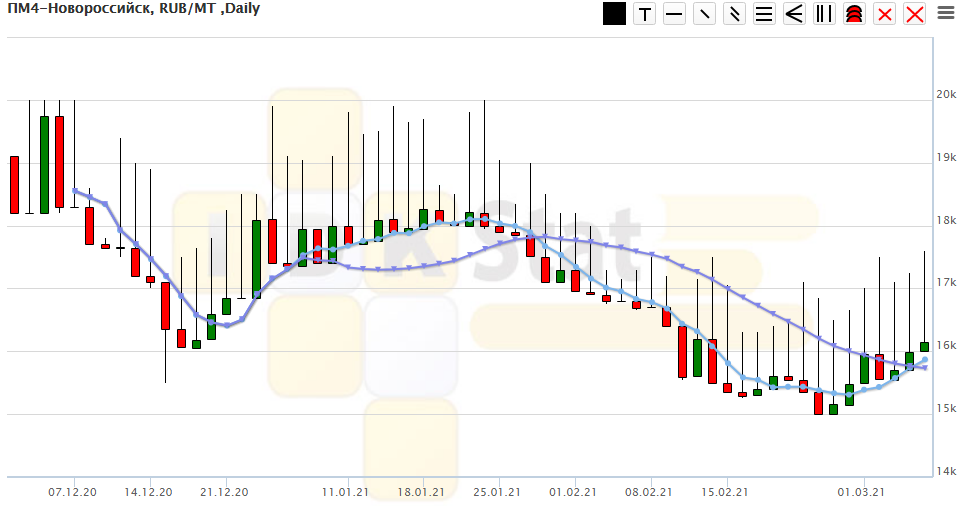Select the fan lines drawing tool
Viewport: 965px width, 506px height.
tap(795, 14)
